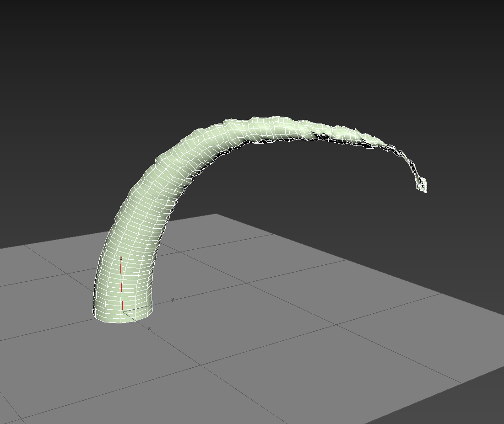Click the red Z axis line of the pivot

[x=121, y=285]
